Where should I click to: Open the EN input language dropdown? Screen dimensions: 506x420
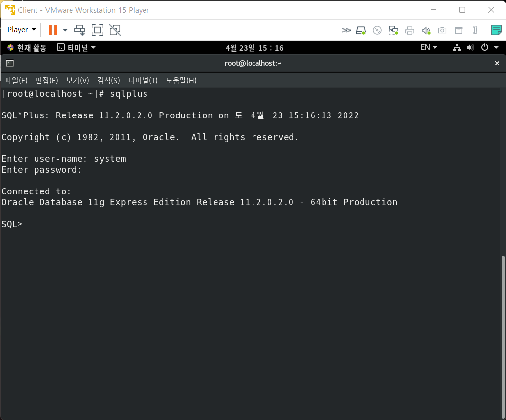pos(429,47)
